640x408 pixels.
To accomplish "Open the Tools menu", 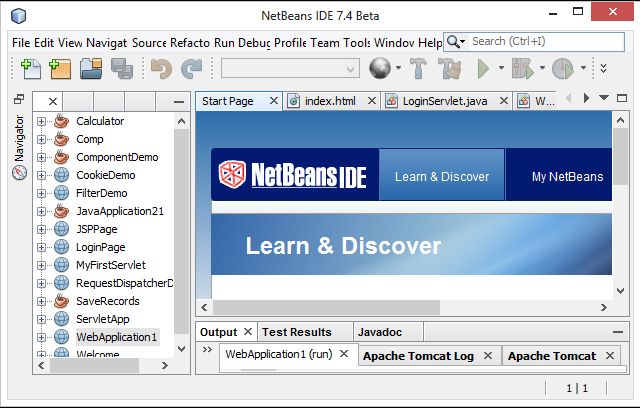I will coord(357,42).
